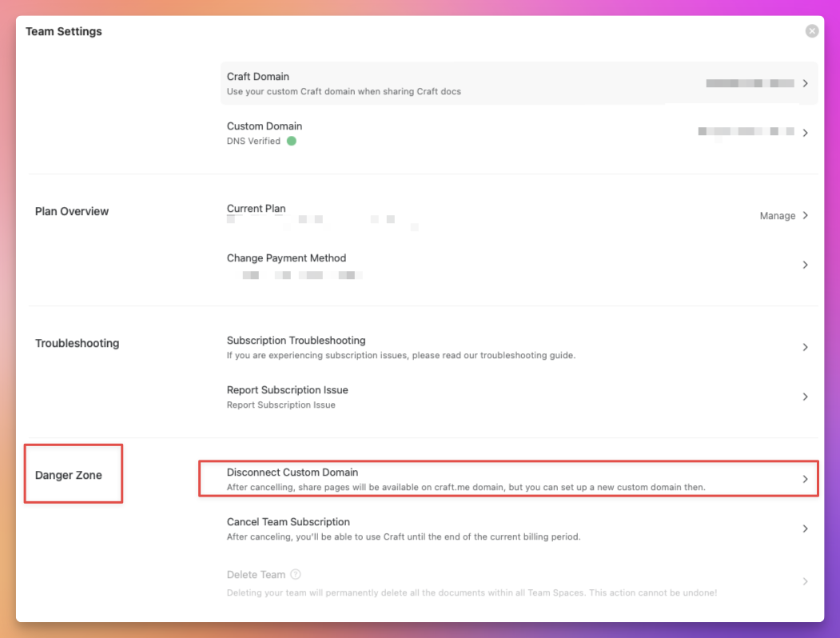Click the chevron on Report Subscription Issue row
840x638 pixels.
pyautogui.click(x=805, y=397)
